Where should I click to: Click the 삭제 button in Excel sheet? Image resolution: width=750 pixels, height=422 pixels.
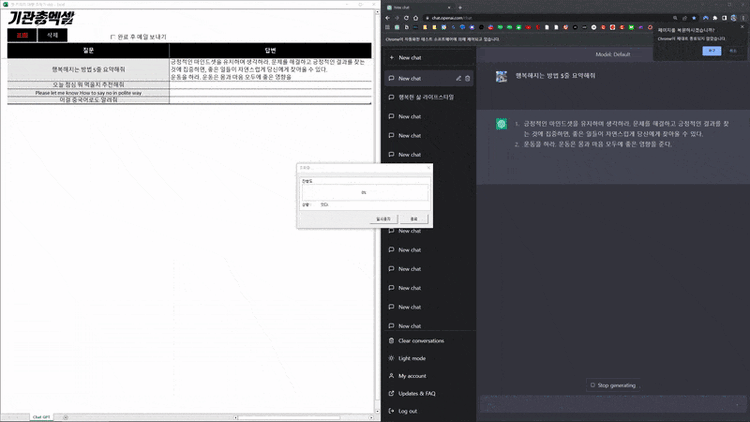point(53,35)
